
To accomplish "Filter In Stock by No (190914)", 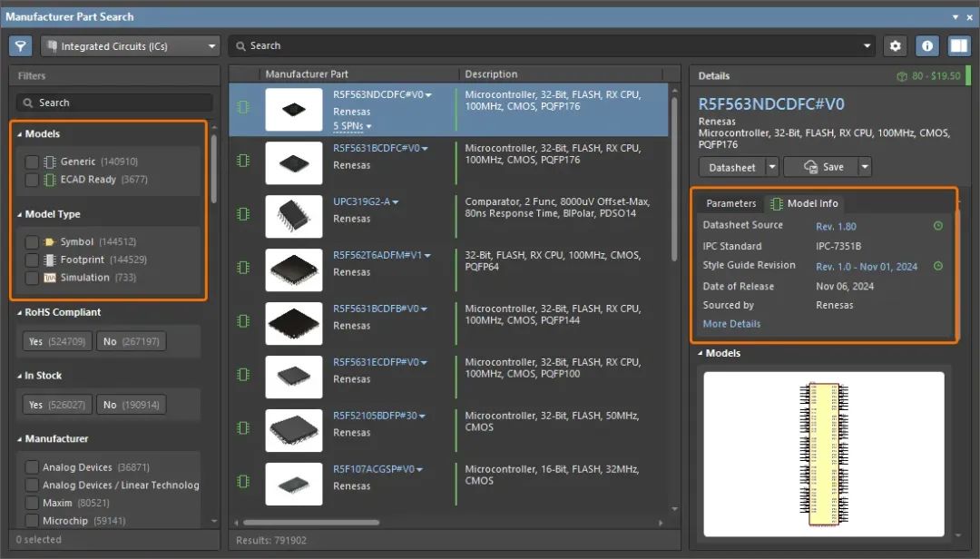I will 132,405.
